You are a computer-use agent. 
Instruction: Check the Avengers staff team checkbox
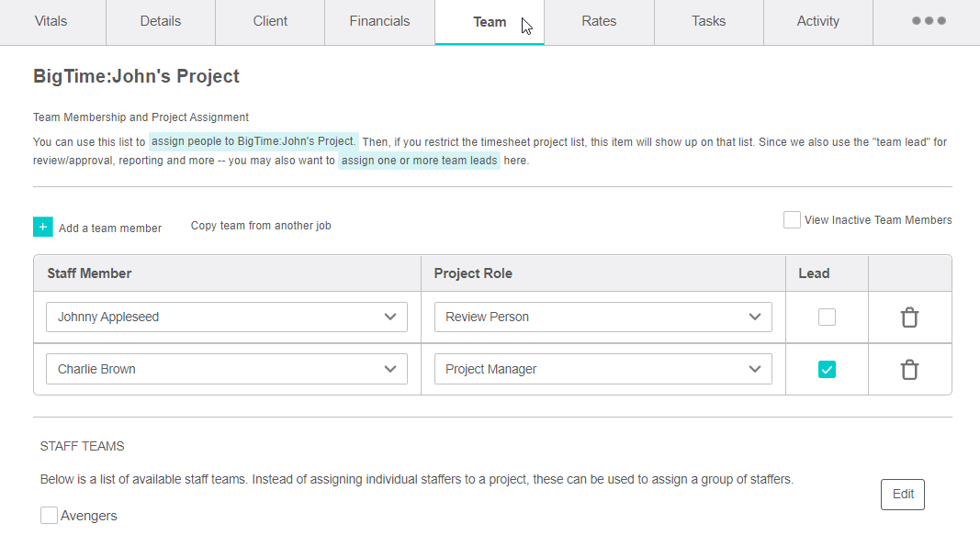click(x=49, y=516)
